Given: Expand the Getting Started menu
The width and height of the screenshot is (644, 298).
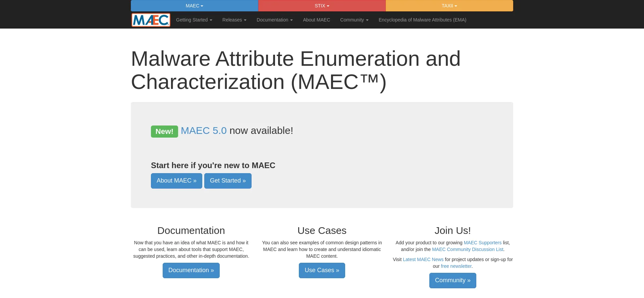Looking at the screenshot, I should coord(194,20).
